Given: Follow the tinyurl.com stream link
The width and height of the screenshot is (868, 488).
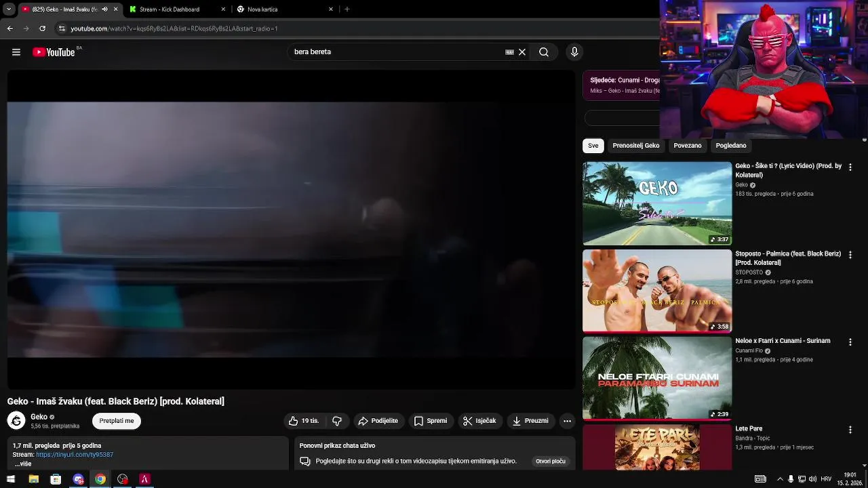Looking at the screenshot, I should [x=75, y=455].
